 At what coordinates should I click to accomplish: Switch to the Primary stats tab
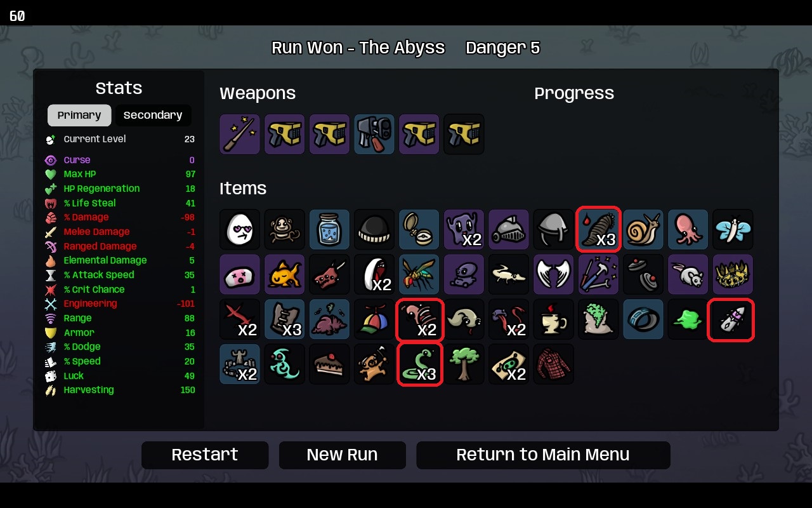click(x=79, y=115)
